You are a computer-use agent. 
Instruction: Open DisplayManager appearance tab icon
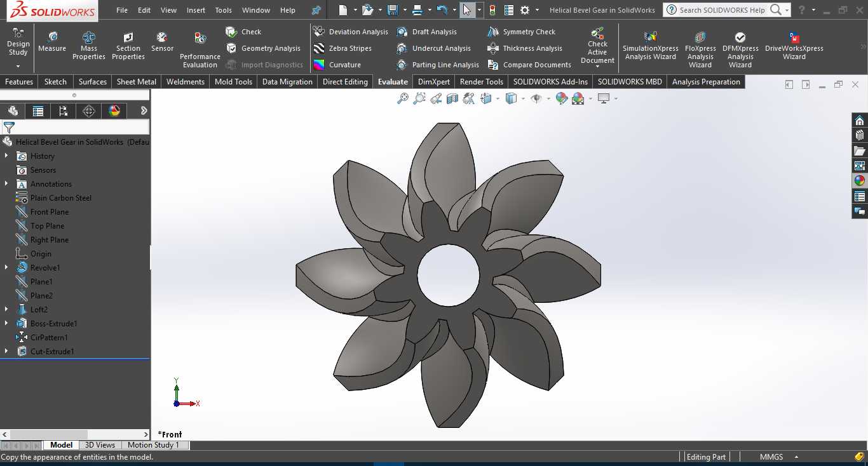(114, 111)
